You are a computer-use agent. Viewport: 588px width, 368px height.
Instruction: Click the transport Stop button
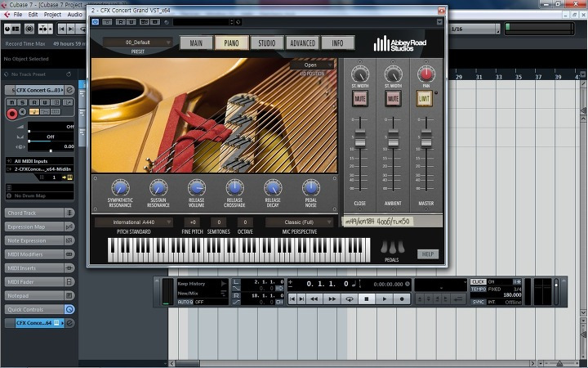[x=367, y=299]
